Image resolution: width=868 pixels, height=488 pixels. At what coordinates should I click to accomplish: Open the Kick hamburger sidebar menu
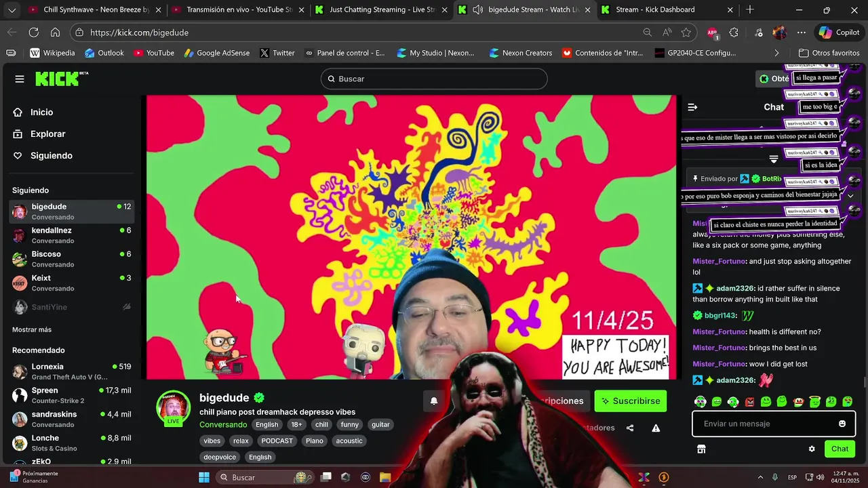coord(20,79)
